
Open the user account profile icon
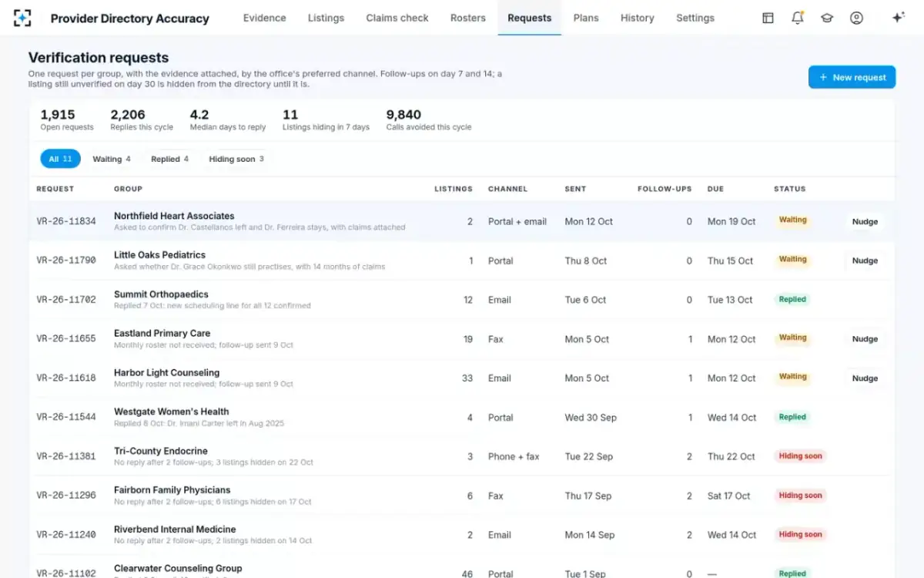pos(856,18)
